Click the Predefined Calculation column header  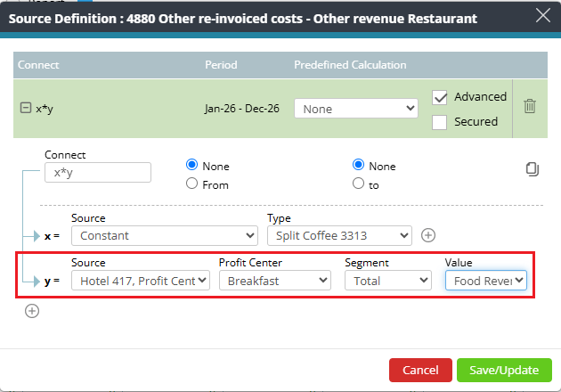350,65
